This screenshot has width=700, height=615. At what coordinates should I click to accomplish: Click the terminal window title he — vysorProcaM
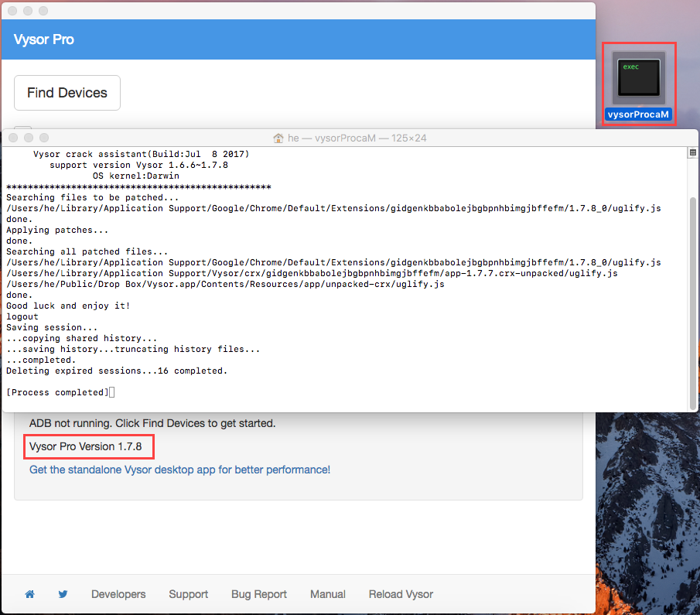[x=357, y=138]
